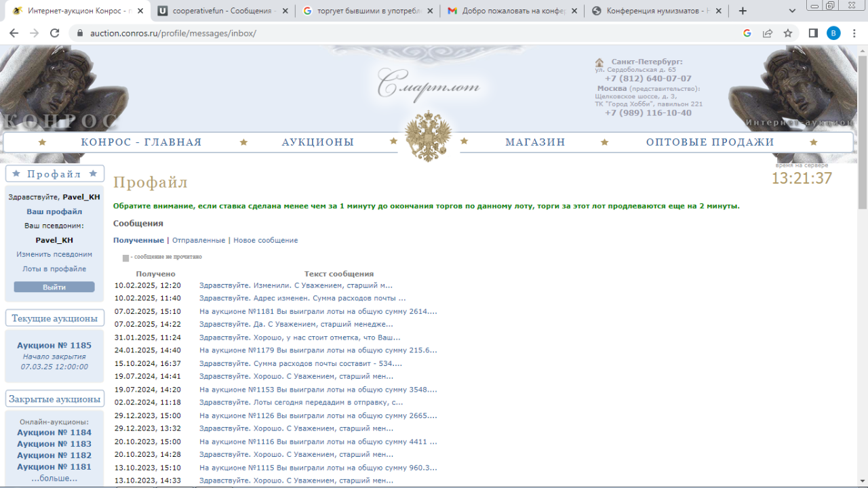Open the Chrome profile avatar
The width and height of the screenshot is (868, 488).
point(833,33)
